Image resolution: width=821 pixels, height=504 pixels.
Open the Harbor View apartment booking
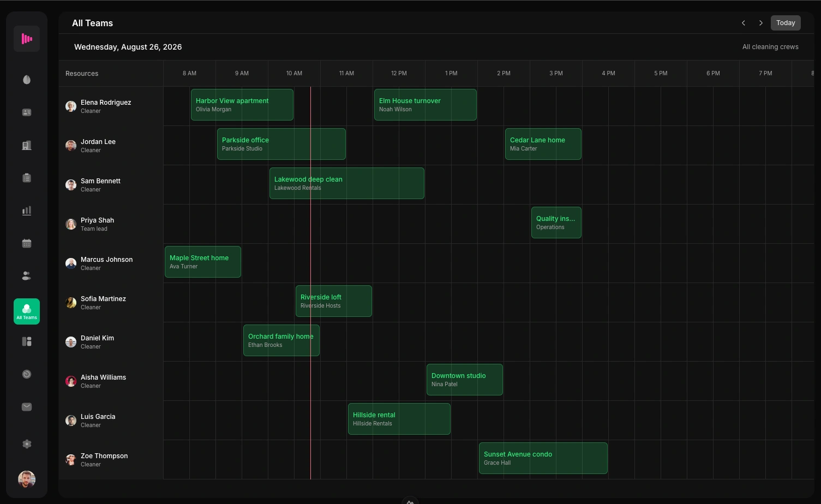242,105
